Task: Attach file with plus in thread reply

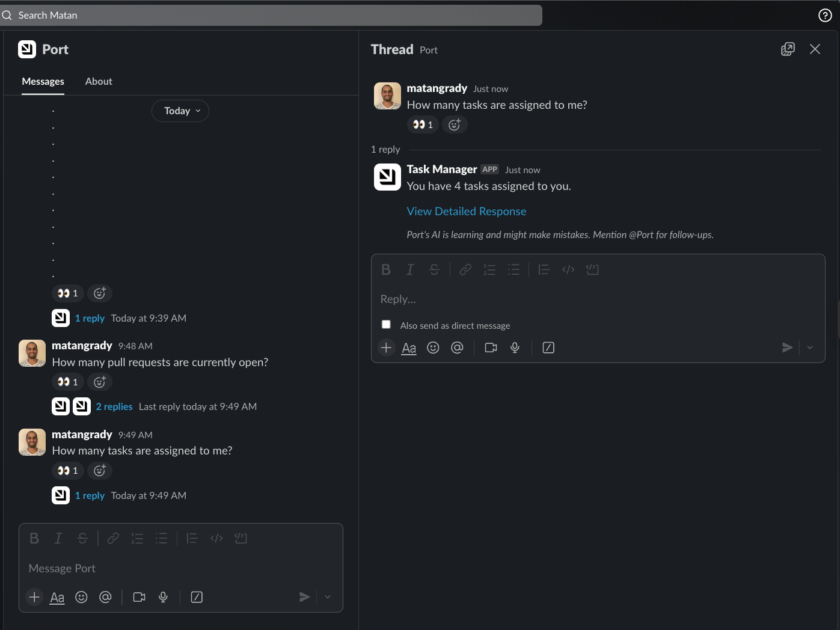Action: (x=386, y=347)
